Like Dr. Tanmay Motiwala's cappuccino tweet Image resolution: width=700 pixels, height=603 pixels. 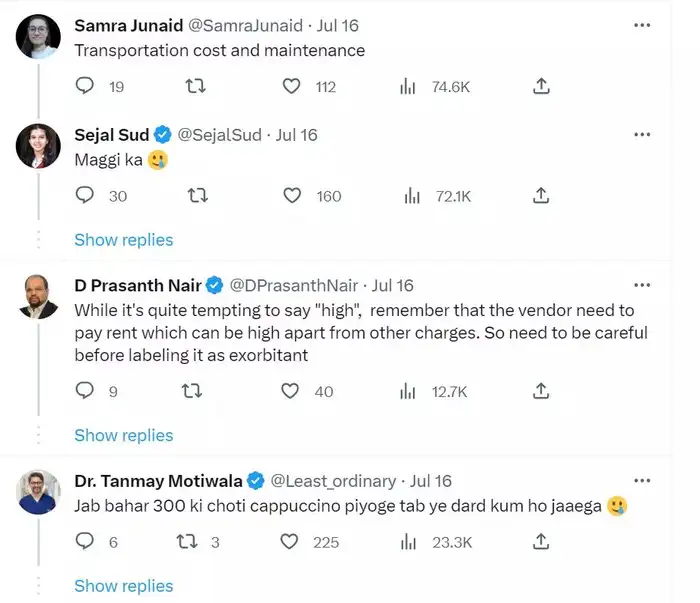(289, 541)
